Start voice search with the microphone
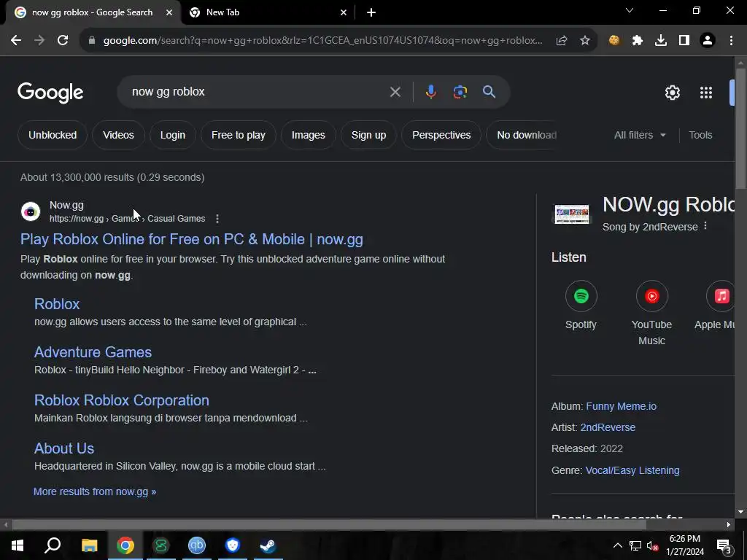This screenshot has width=747, height=560. tap(430, 92)
